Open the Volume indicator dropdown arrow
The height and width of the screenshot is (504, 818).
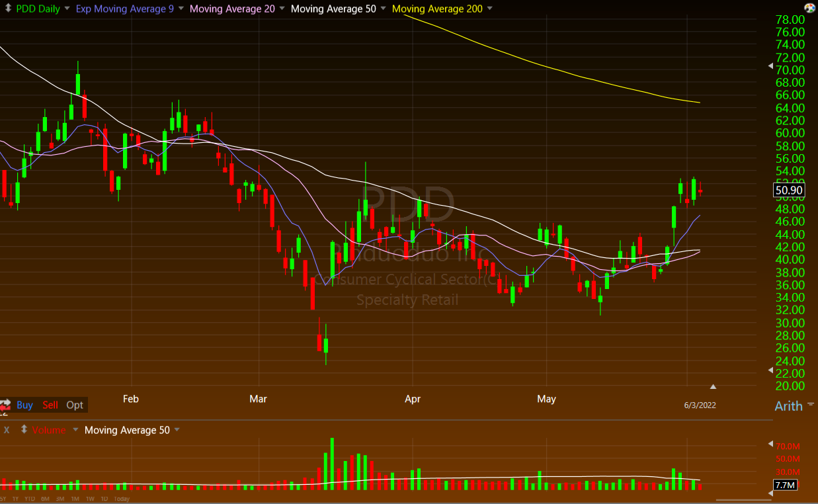click(75, 430)
